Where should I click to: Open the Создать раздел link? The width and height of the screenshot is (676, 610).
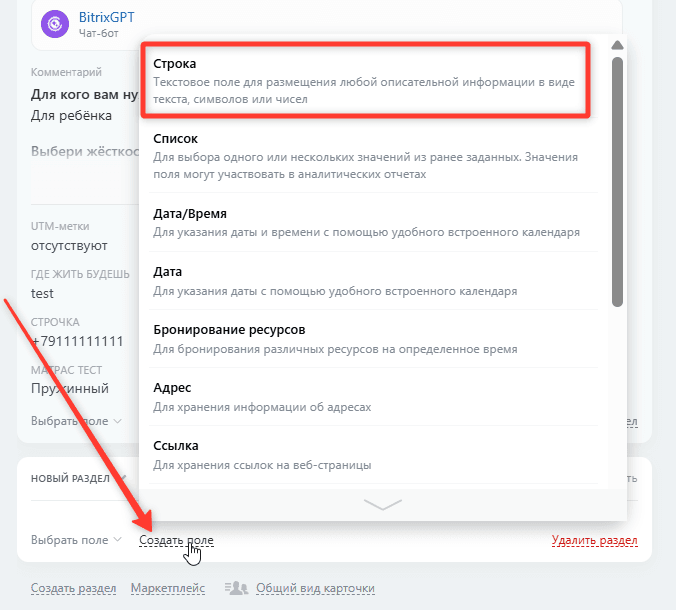(73, 588)
